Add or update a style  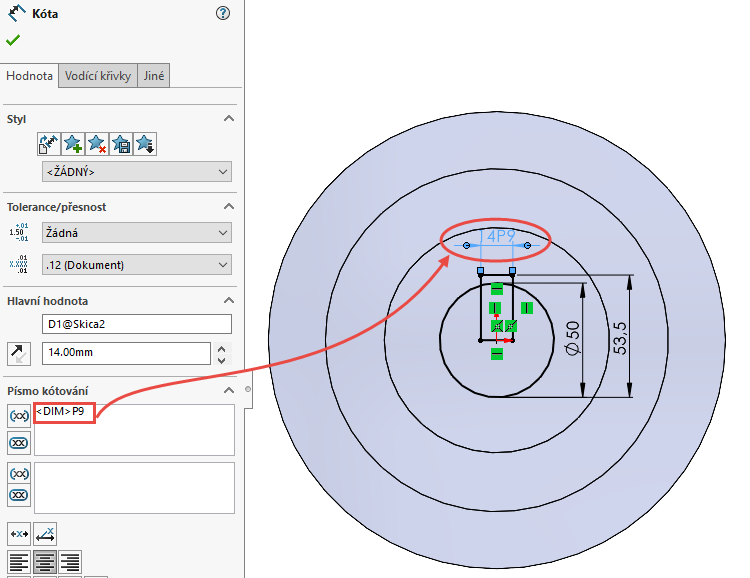[x=73, y=144]
